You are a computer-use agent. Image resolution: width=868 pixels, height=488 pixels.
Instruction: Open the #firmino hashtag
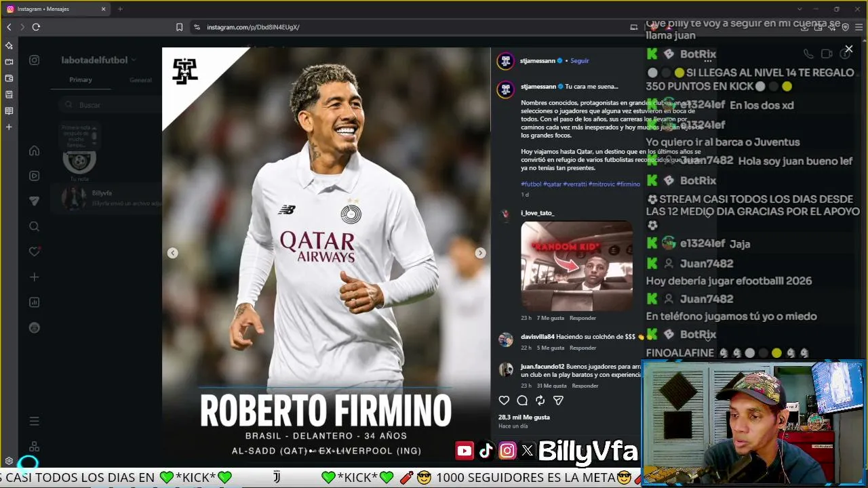pos(628,184)
